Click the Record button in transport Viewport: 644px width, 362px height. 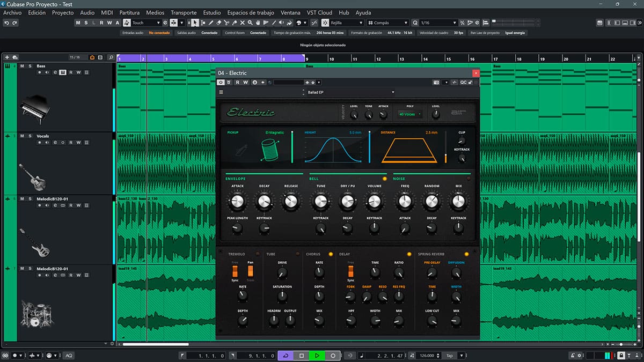pyautogui.click(x=333, y=356)
